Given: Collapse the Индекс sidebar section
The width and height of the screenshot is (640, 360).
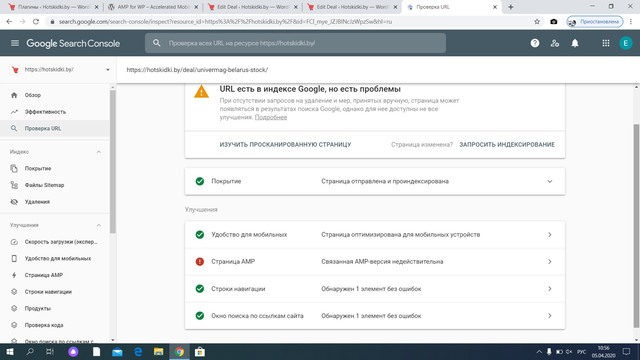Looking at the screenshot, I should pyautogui.click(x=98, y=152).
